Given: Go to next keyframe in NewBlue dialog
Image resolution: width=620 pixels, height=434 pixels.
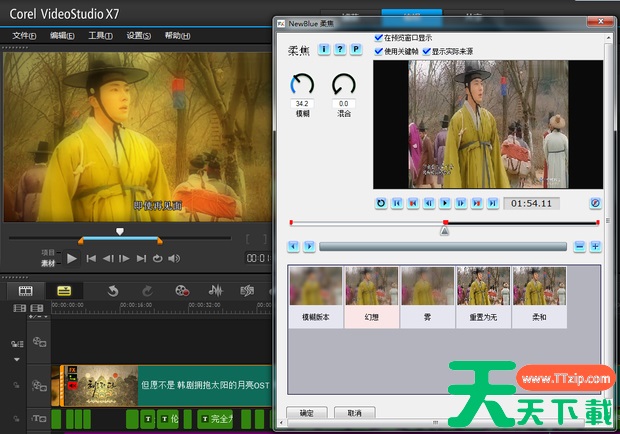Looking at the screenshot, I should pyautogui.click(x=477, y=203).
